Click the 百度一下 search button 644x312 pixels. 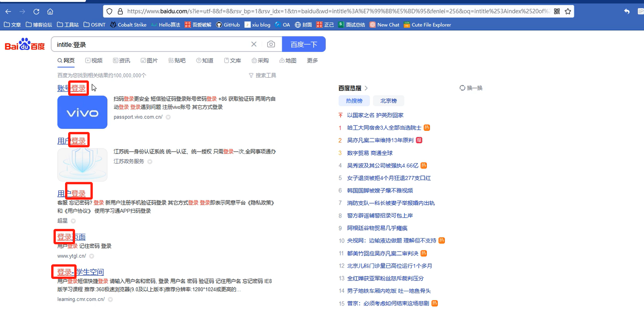point(304,44)
